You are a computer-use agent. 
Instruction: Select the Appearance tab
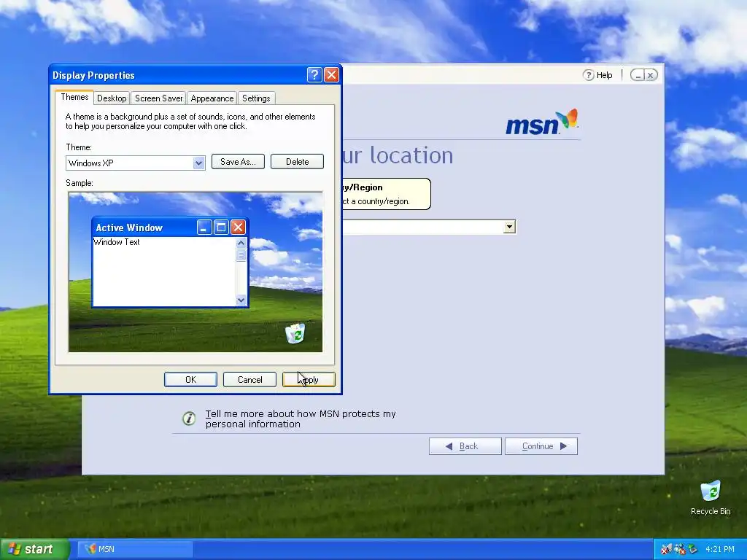coord(212,98)
